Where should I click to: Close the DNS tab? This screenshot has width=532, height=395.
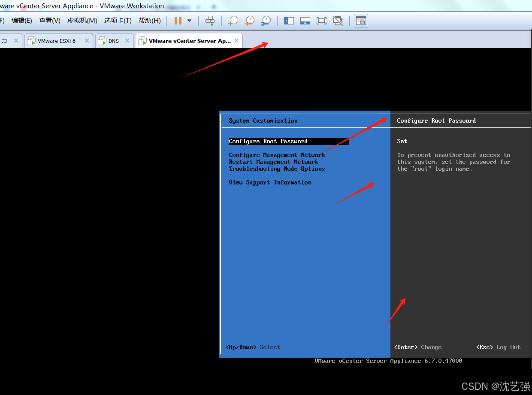[127, 41]
